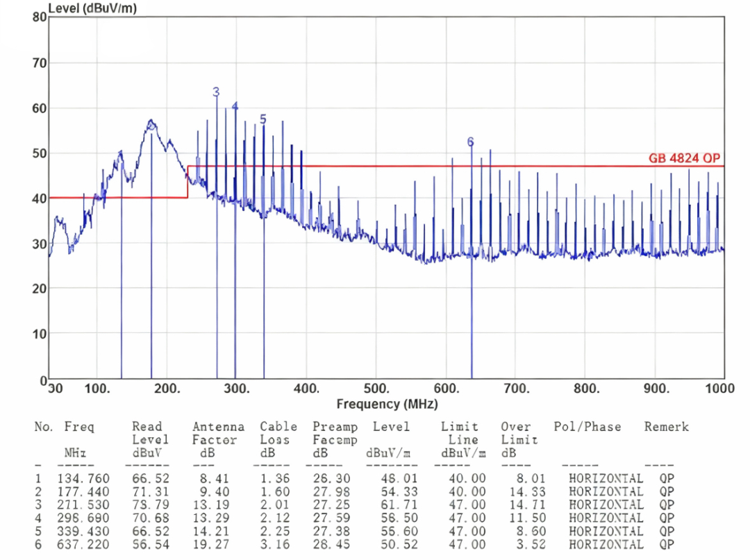Click preamp value 28.45
Screen dimensions: 750x560
pyautogui.click(x=331, y=544)
